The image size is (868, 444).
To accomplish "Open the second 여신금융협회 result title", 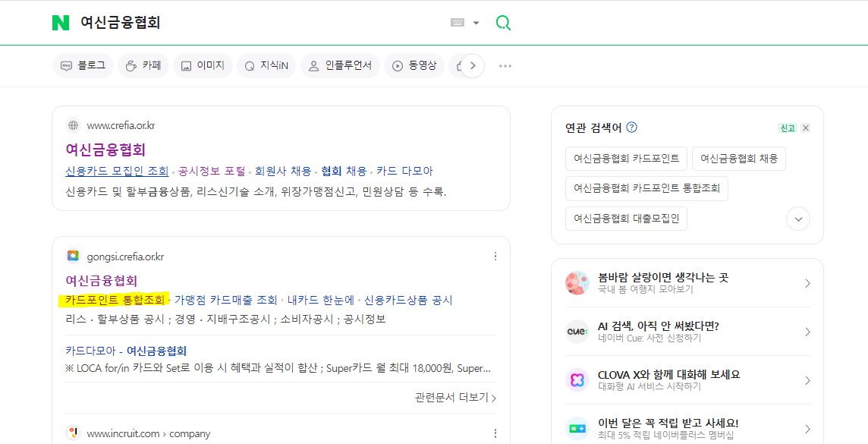I will (x=102, y=281).
